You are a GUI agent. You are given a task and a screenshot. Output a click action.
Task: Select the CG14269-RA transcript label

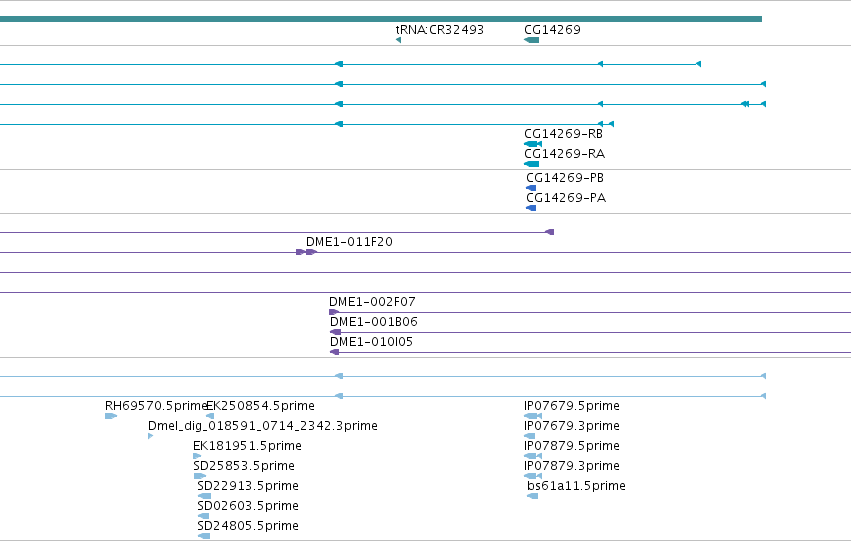coord(564,154)
